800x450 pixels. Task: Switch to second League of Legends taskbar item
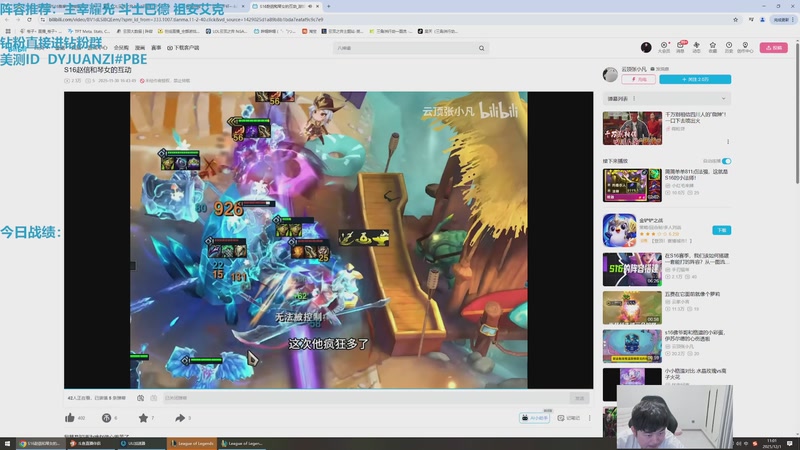(x=242, y=443)
